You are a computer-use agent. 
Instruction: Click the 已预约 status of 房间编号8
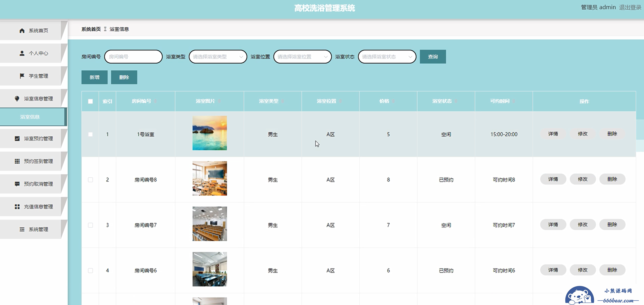(446, 180)
